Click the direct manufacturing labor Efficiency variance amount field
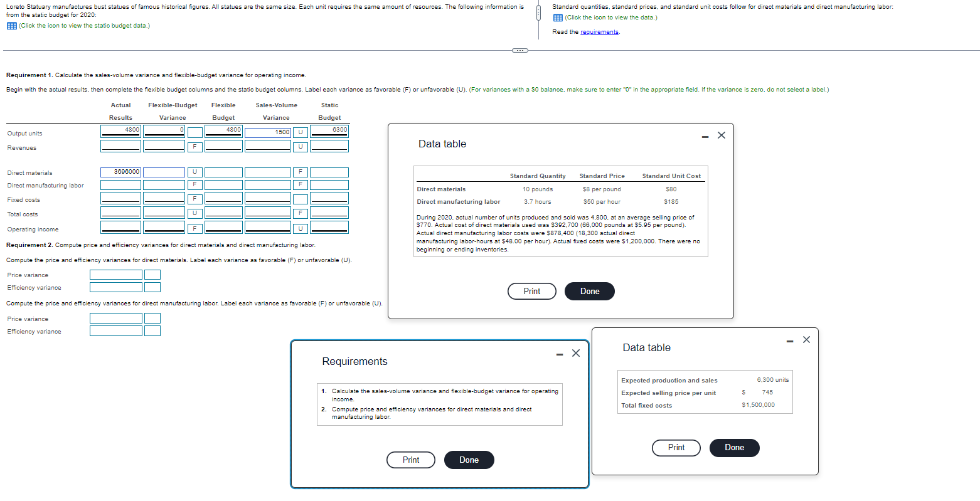 [x=116, y=331]
